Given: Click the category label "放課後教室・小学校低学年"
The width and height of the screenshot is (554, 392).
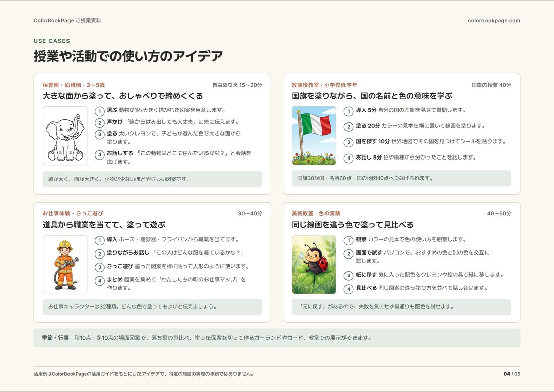Looking at the screenshot, I should pyautogui.click(x=324, y=85).
